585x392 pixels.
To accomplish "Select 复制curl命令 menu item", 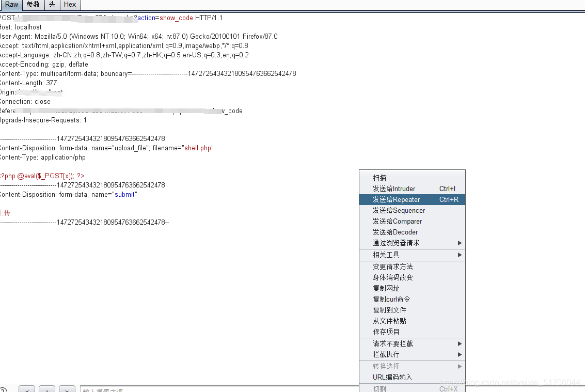I will point(412,300).
